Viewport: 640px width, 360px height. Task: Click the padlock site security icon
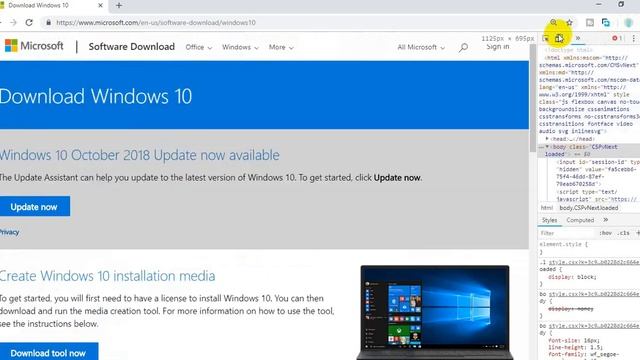tap(48, 22)
